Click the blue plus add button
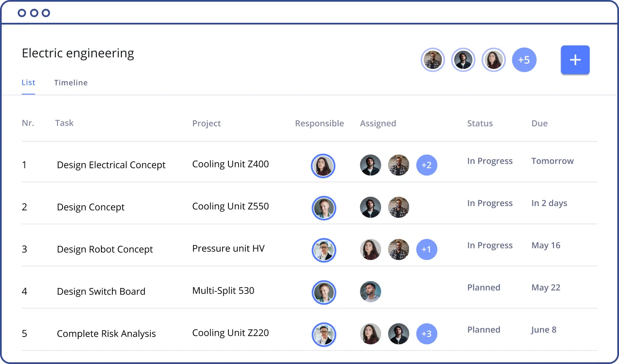 pyautogui.click(x=575, y=60)
